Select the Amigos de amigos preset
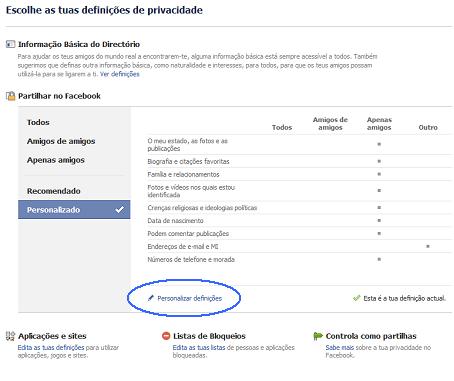 pos(61,141)
